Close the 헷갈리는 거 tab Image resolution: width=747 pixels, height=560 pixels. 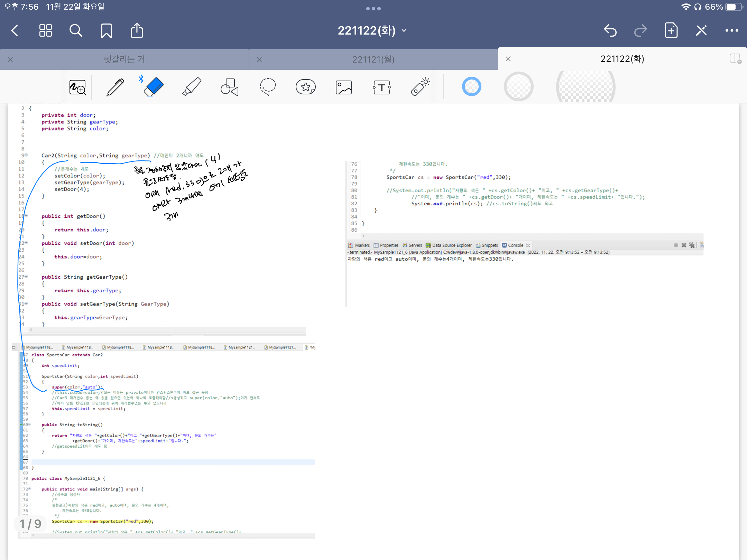click(x=10, y=59)
